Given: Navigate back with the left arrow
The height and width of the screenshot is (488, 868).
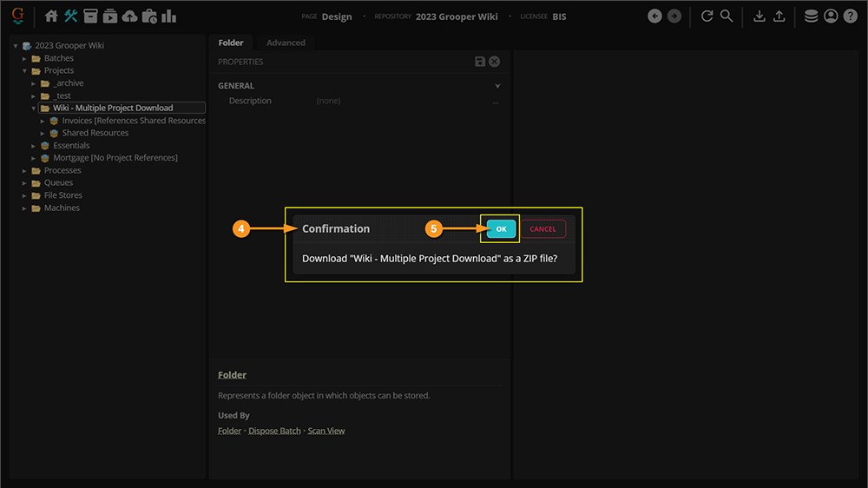Looking at the screenshot, I should click(654, 16).
